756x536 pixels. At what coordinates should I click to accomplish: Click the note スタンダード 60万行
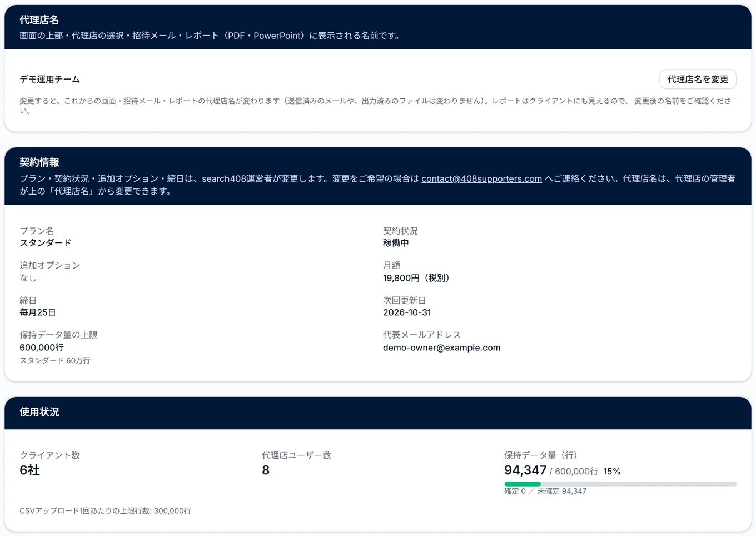55,360
